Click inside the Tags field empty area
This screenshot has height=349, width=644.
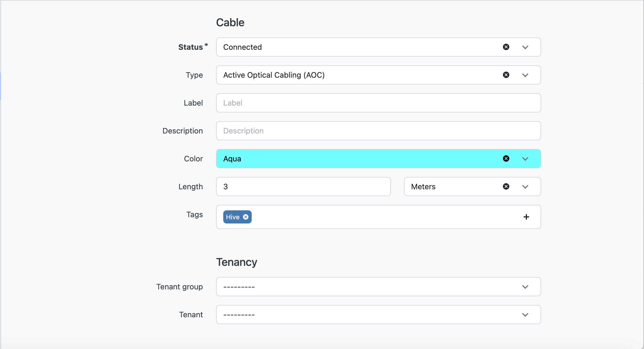(x=383, y=217)
